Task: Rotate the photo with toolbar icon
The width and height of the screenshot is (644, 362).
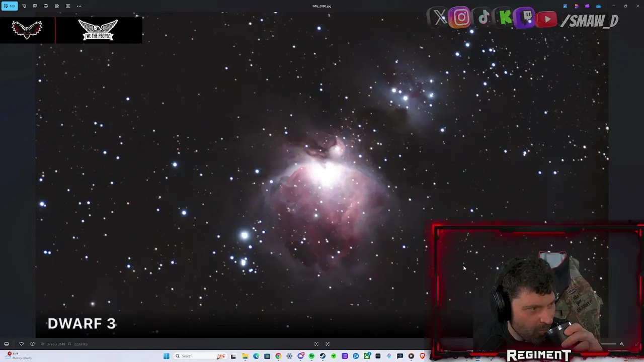Action: click(24, 6)
